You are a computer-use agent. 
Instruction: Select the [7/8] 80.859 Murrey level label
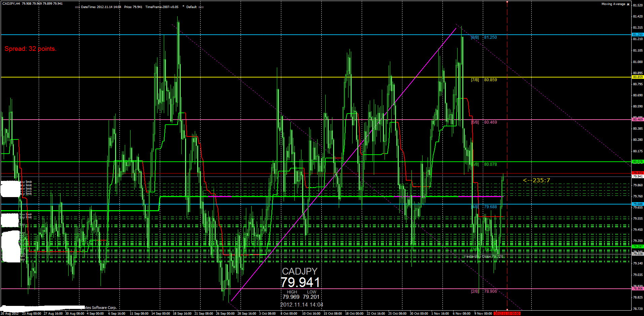tap(484, 80)
